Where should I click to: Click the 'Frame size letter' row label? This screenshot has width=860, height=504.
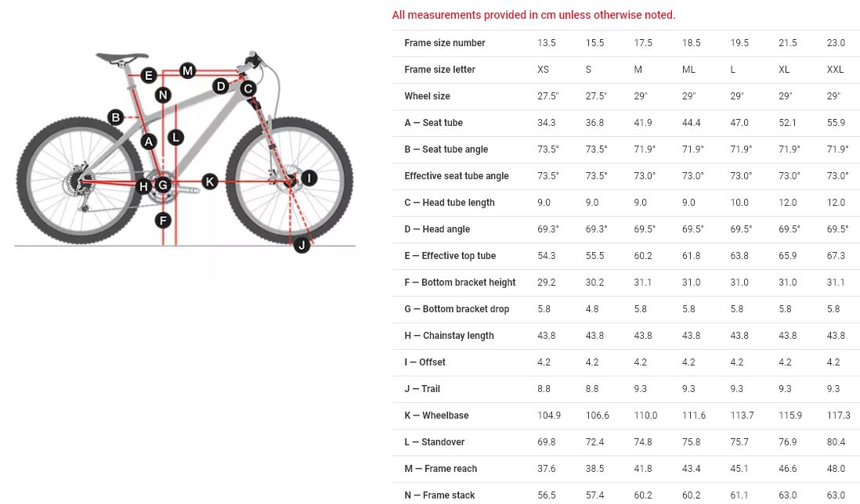439,70
